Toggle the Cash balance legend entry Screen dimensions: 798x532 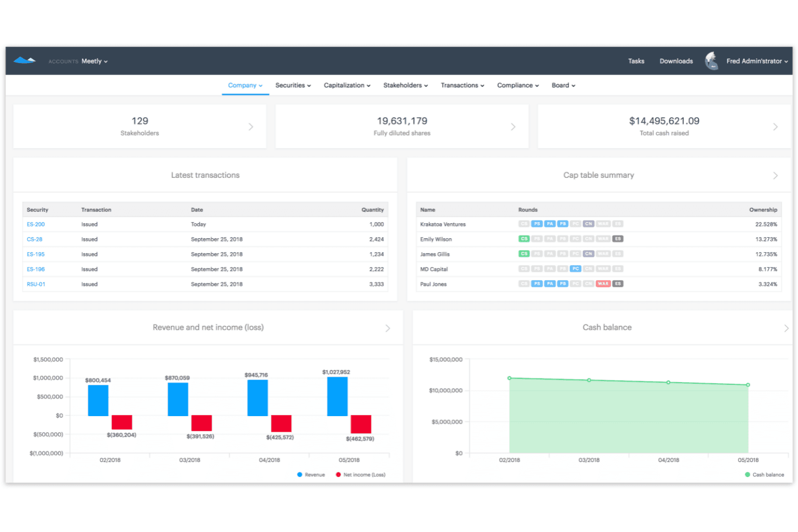(x=765, y=475)
